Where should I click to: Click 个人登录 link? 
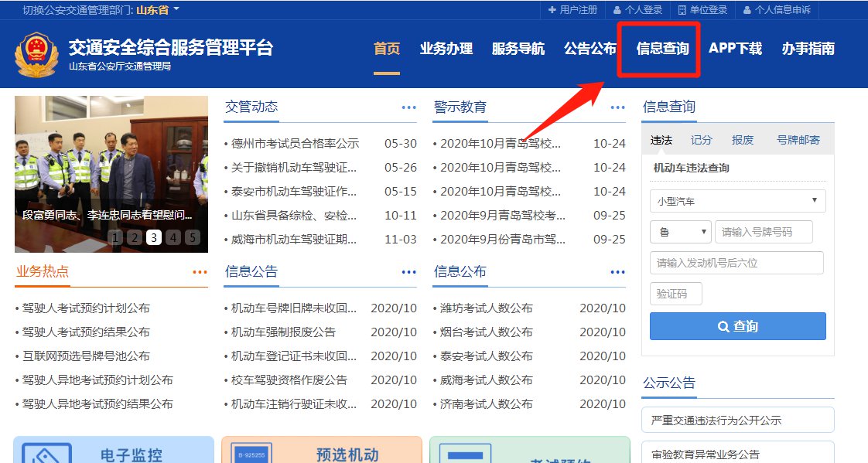click(643, 10)
